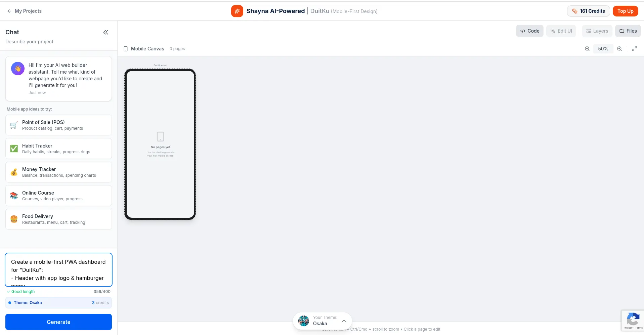
Task: Select the Point of Sale (POS) idea
Action: (58, 125)
